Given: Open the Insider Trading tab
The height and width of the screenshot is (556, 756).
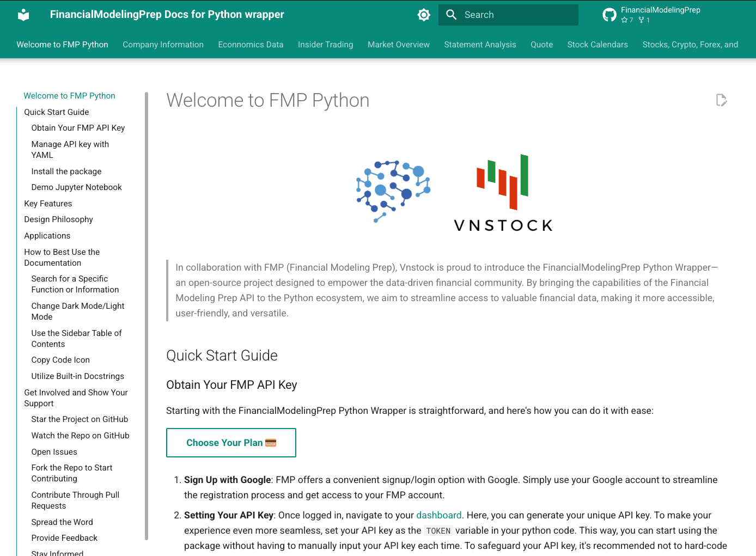Looking at the screenshot, I should pyautogui.click(x=325, y=45).
